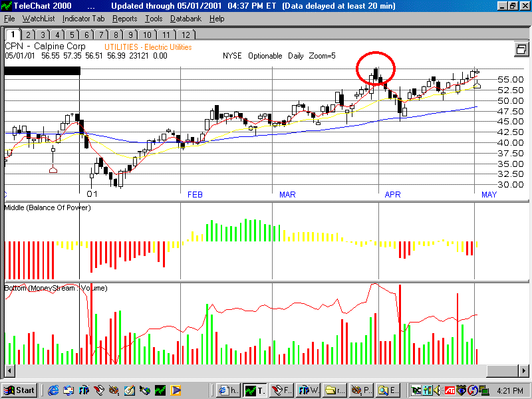The width and height of the screenshot is (532, 399).
Task: Click the 30.00 price level label
Action: (x=511, y=185)
